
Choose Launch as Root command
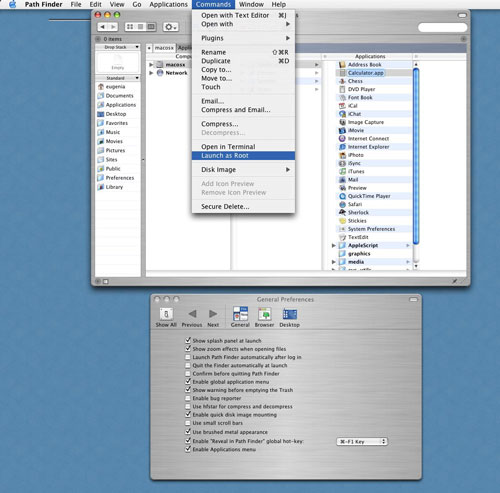243,156
